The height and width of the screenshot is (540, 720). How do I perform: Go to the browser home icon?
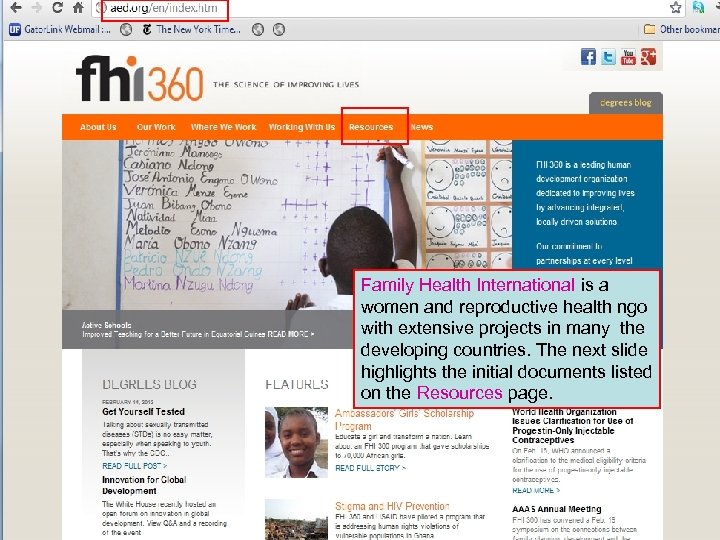(79, 7)
